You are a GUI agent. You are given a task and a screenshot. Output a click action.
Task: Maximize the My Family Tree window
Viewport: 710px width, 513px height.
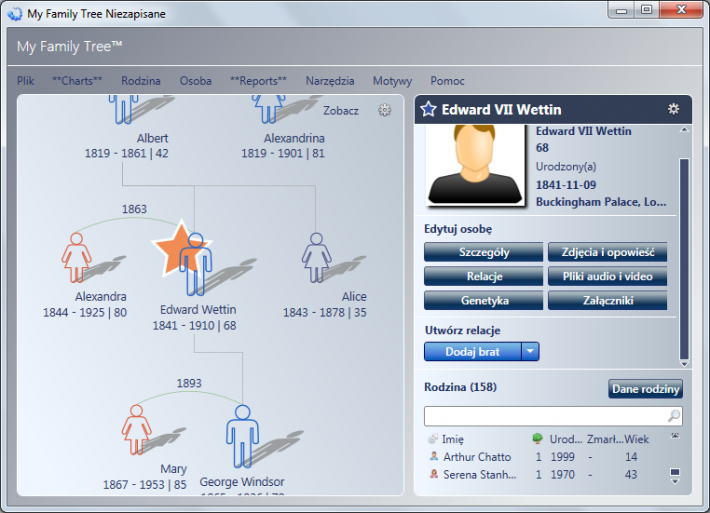tap(646, 10)
